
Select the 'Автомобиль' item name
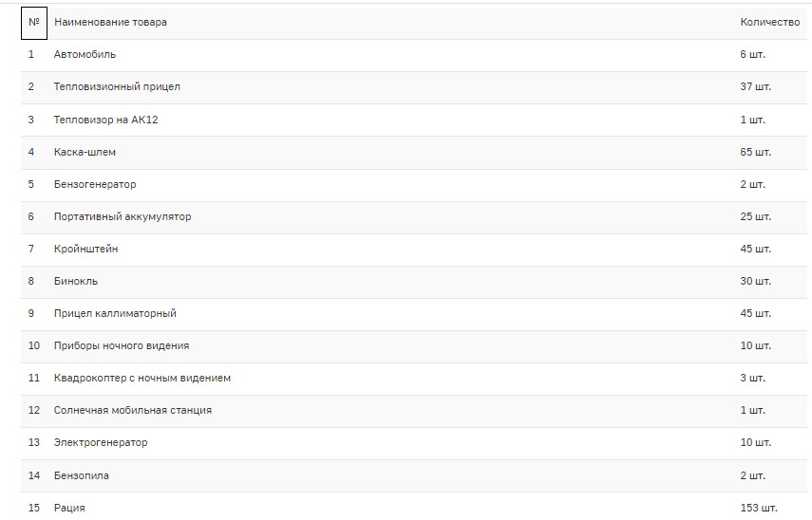click(x=85, y=54)
